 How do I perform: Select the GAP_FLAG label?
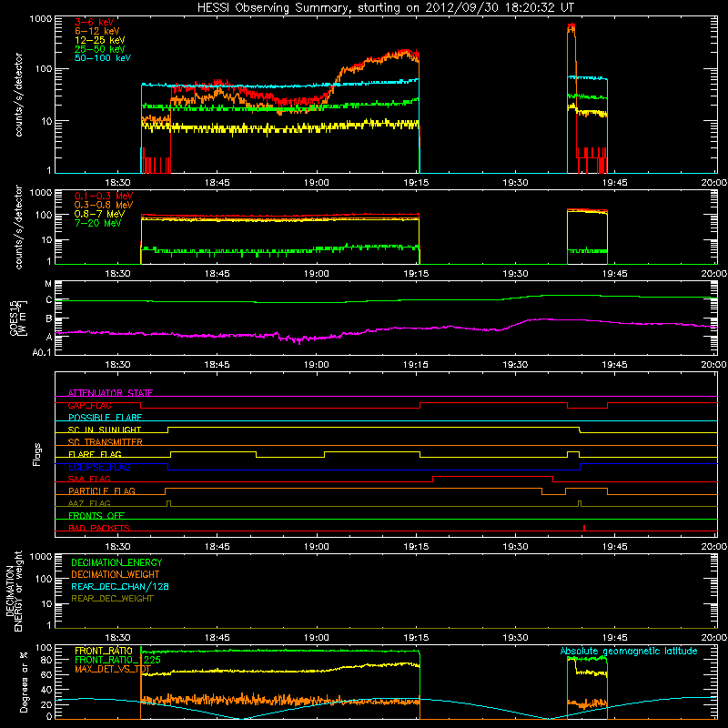(x=89, y=405)
